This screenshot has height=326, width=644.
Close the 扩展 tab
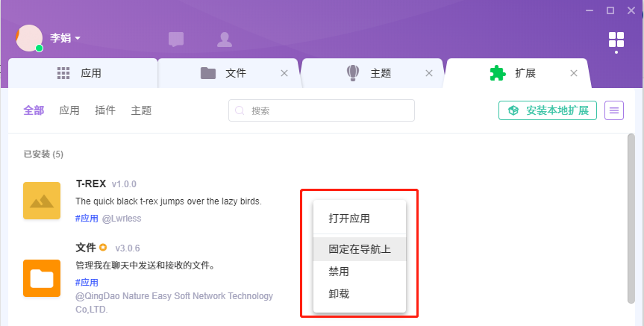pos(574,73)
